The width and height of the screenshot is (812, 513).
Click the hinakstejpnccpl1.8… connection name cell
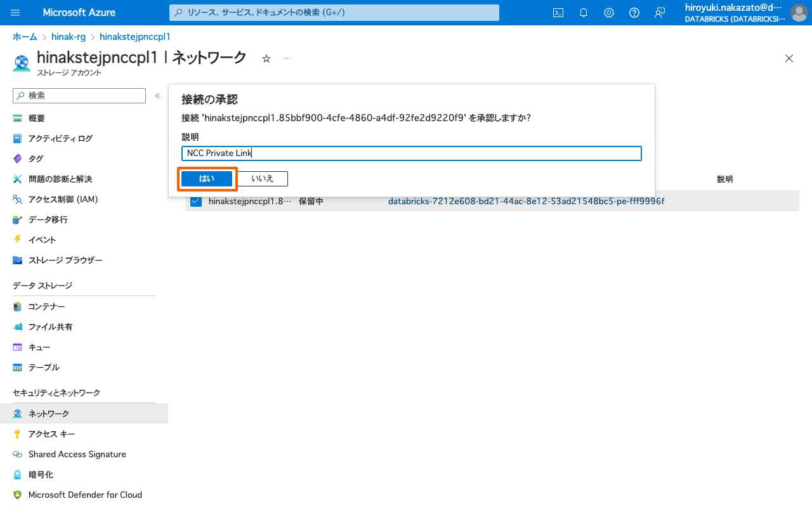250,202
